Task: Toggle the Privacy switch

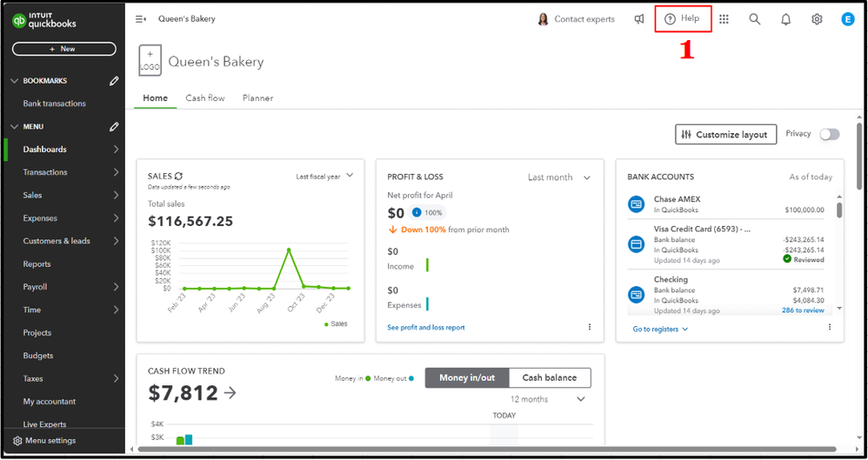Action: click(x=829, y=135)
